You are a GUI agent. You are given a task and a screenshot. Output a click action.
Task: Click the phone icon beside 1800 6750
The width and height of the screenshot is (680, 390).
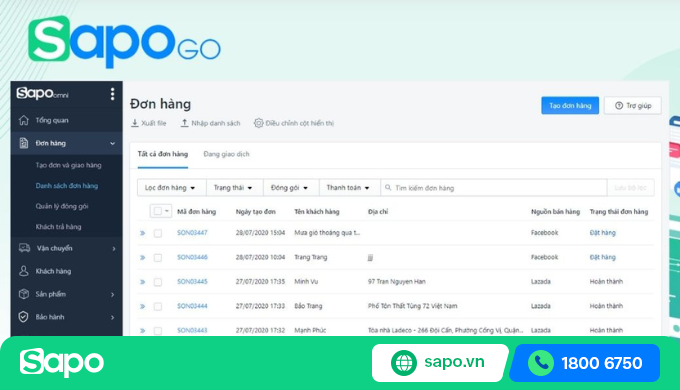[541, 363]
